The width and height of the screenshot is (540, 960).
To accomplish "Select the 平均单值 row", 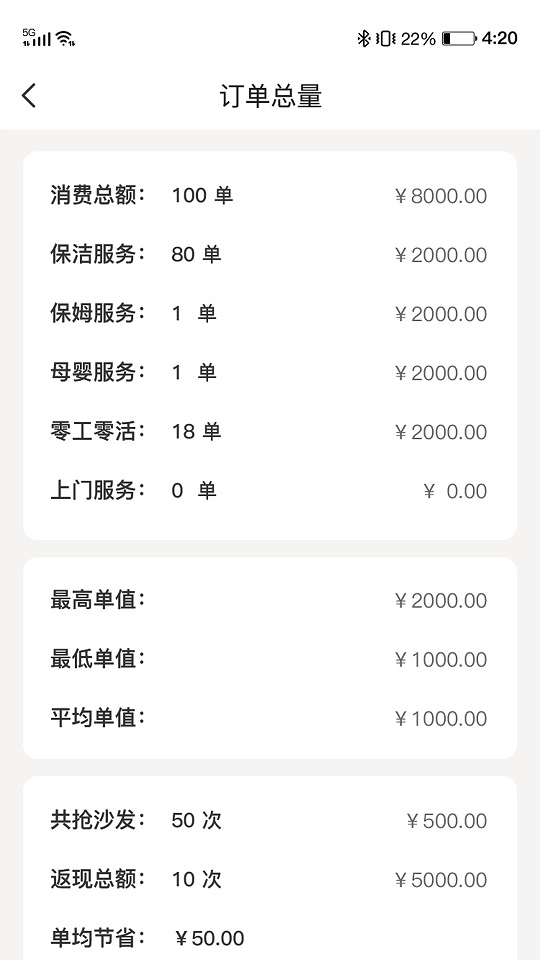I will click(269, 718).
